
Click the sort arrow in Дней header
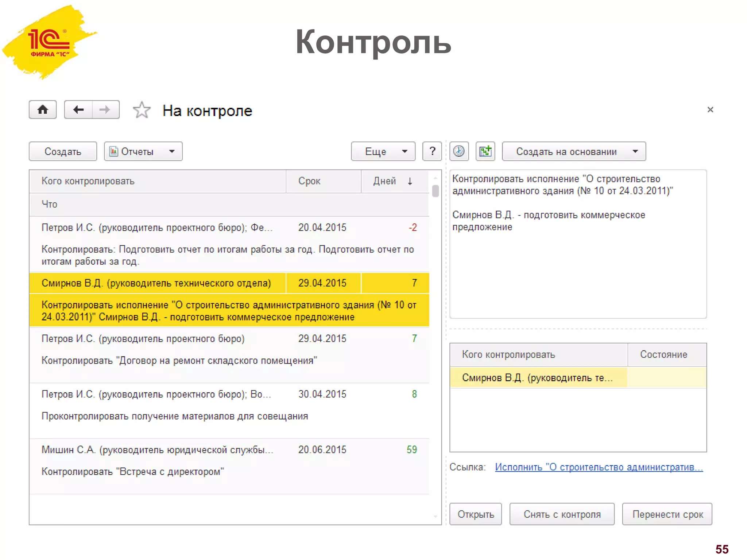pyautogui.click(x=410, y=181)
